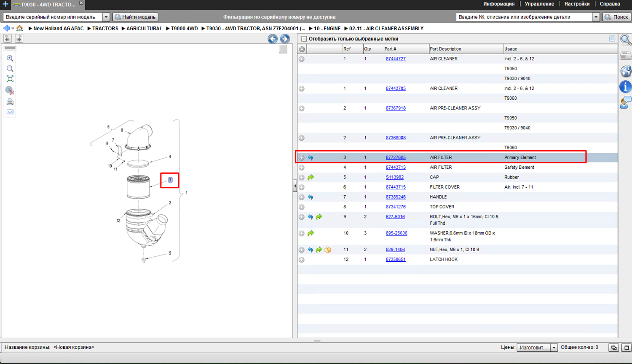Image resolution: width=632 pixels, height=364 pixels.
Task: Clear the selected callouts in diagram
Action: (10, 90)
